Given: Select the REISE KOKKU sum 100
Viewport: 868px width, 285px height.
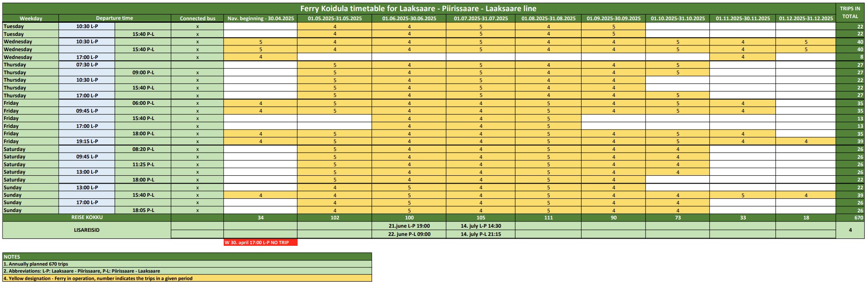Looking at the screenshot, I should click(x=409, y=217).
